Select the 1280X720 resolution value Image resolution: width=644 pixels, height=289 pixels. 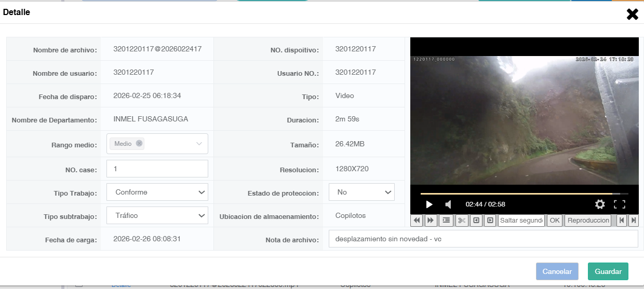(x=353, y=169)
